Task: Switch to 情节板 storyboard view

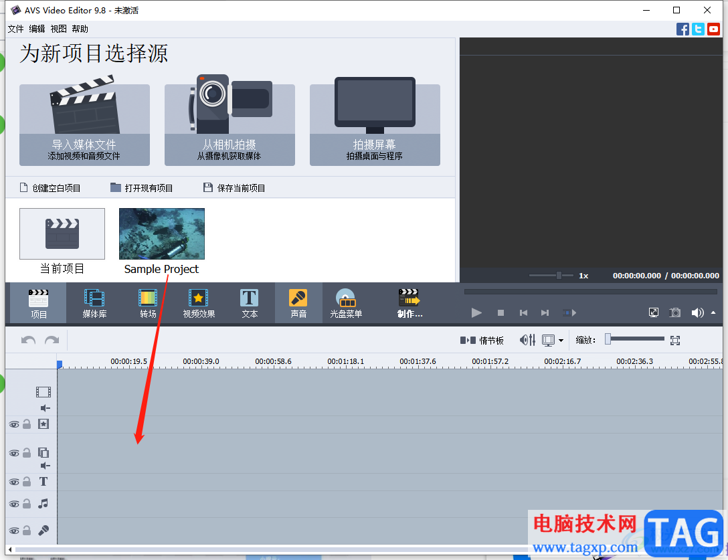Action: pos(482,341)
